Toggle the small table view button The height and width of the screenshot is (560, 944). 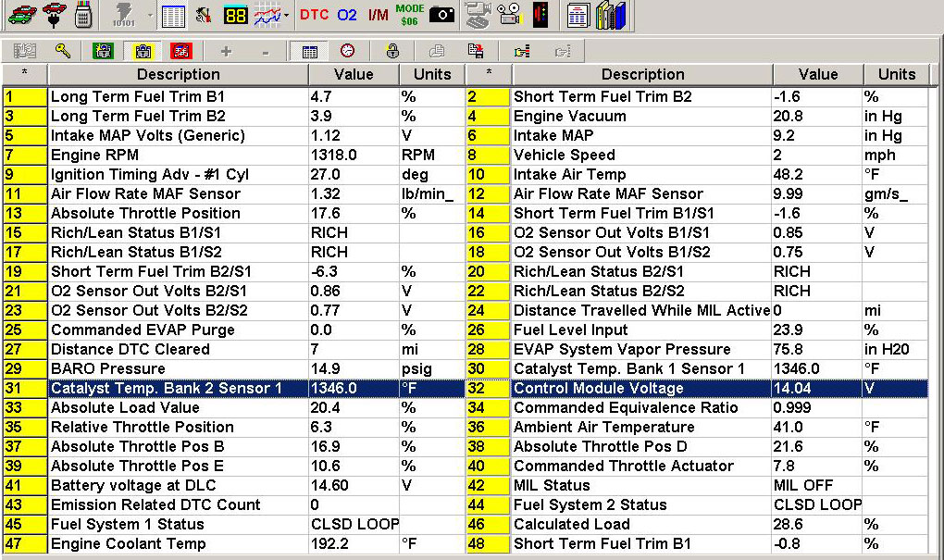click(x=310, y=51)
